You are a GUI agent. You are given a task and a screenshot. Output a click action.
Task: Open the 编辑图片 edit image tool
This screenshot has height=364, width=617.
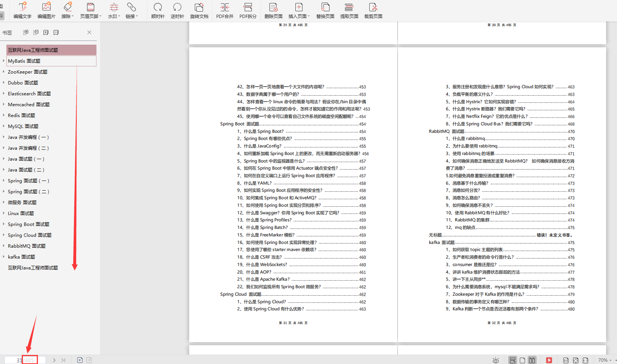tap(47, 11)
